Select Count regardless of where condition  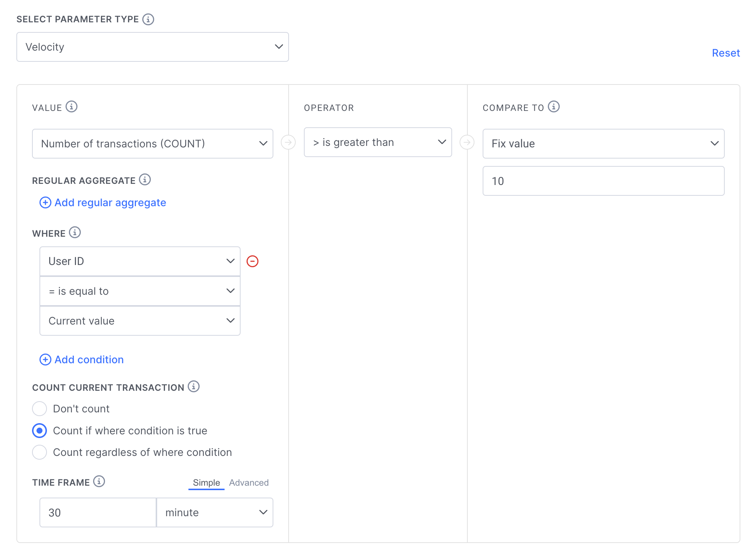(x=39, y=452)
